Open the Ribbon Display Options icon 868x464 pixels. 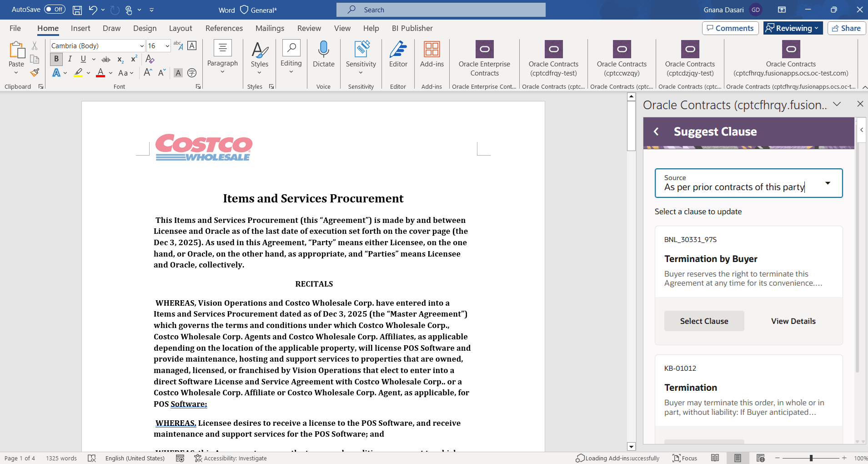pos(782,10)
